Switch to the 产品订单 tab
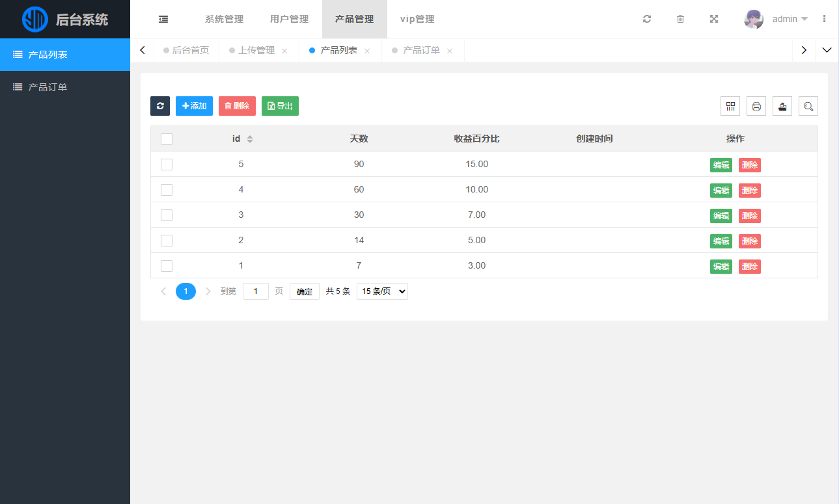The height and width of the screenshot is (504, 839). click(421, 50)
